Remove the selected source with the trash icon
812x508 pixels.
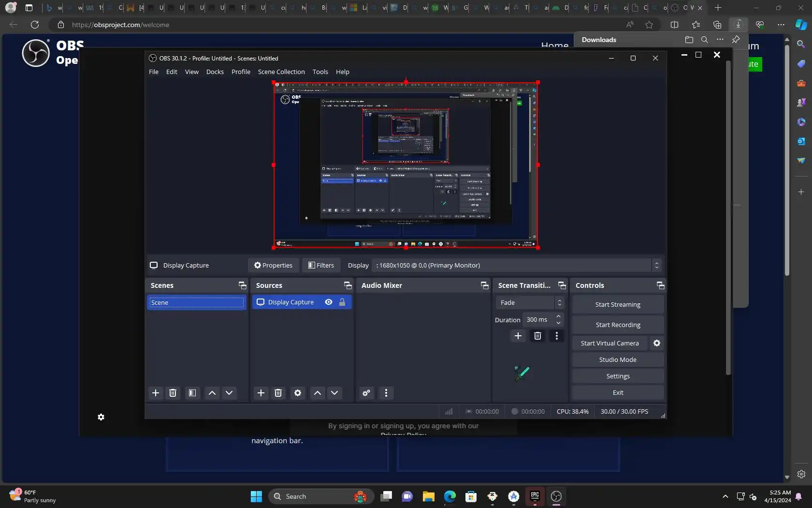(278, 393)
